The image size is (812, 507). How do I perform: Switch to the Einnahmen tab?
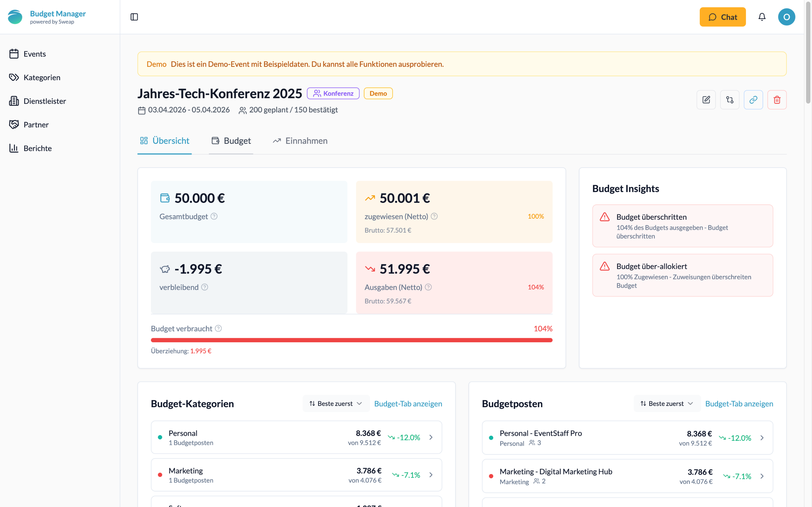300,141
